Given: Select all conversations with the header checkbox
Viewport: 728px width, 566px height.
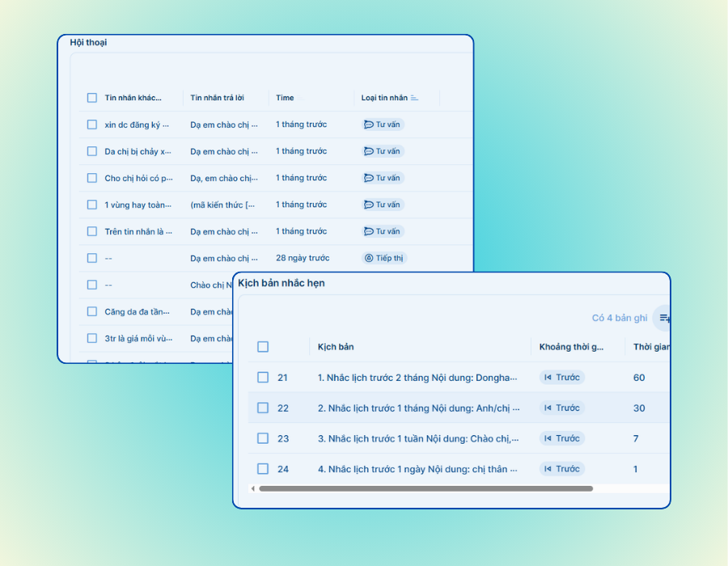Looking at the screenshot, I should 92,98.
